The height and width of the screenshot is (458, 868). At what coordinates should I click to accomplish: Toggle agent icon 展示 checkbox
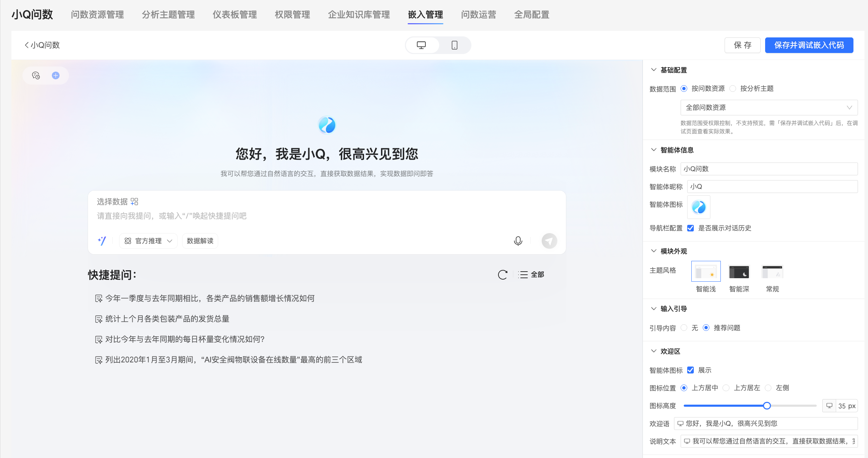pyautogui.click(x=690, y=370)
